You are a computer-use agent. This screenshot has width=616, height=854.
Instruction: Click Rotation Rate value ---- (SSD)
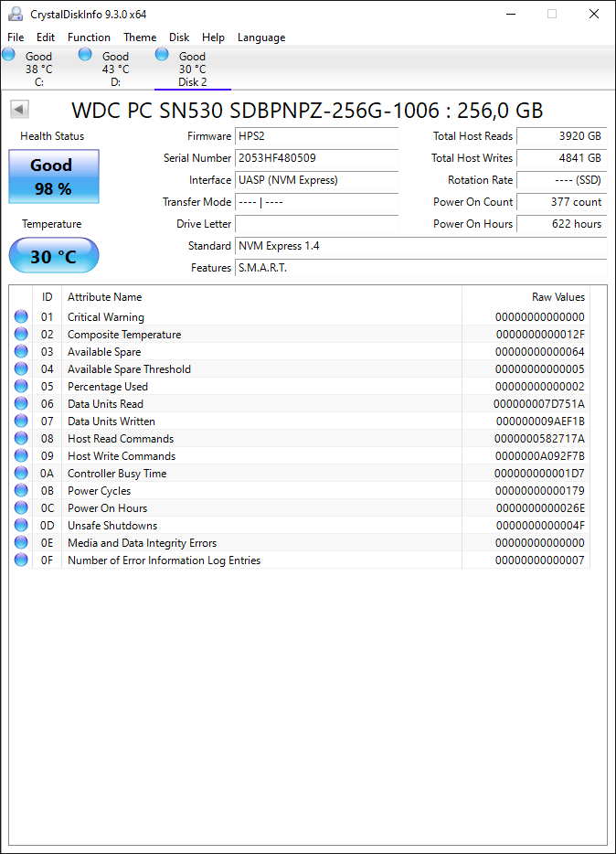pos(561,180)
